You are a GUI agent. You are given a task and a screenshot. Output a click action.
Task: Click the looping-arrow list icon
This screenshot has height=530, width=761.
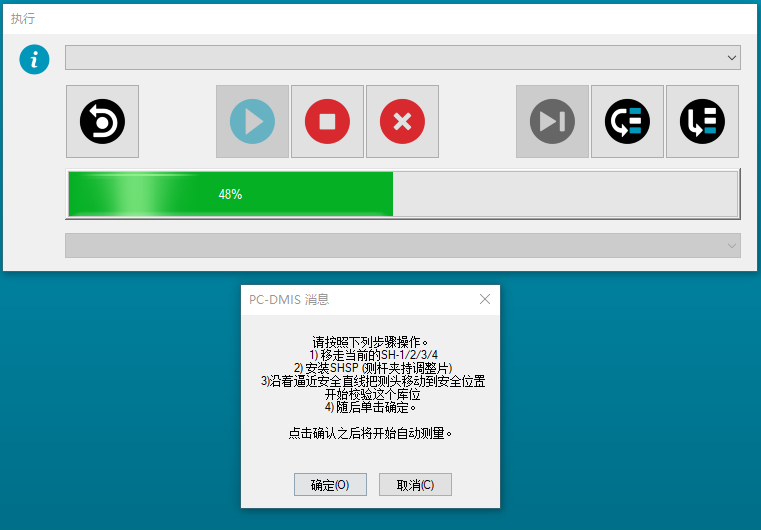(627, 121)
